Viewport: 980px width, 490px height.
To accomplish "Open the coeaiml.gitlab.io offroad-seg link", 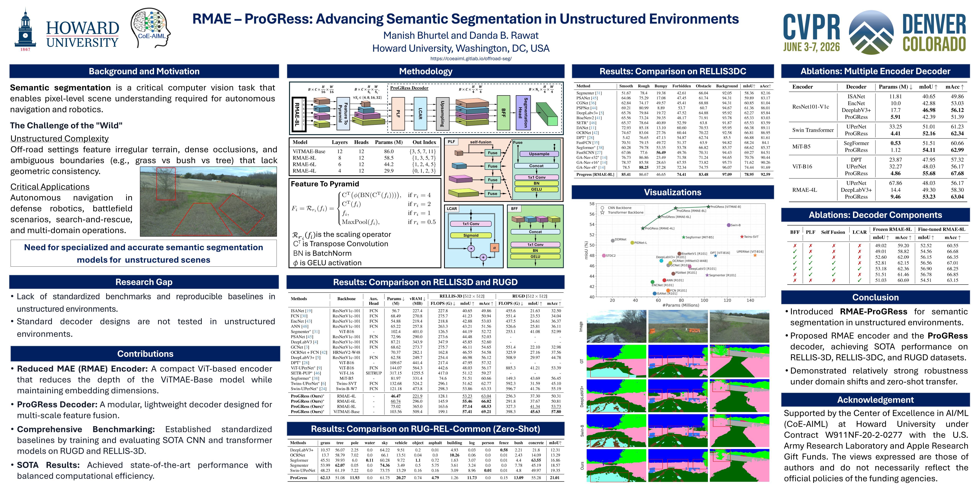I will [471, 59].
